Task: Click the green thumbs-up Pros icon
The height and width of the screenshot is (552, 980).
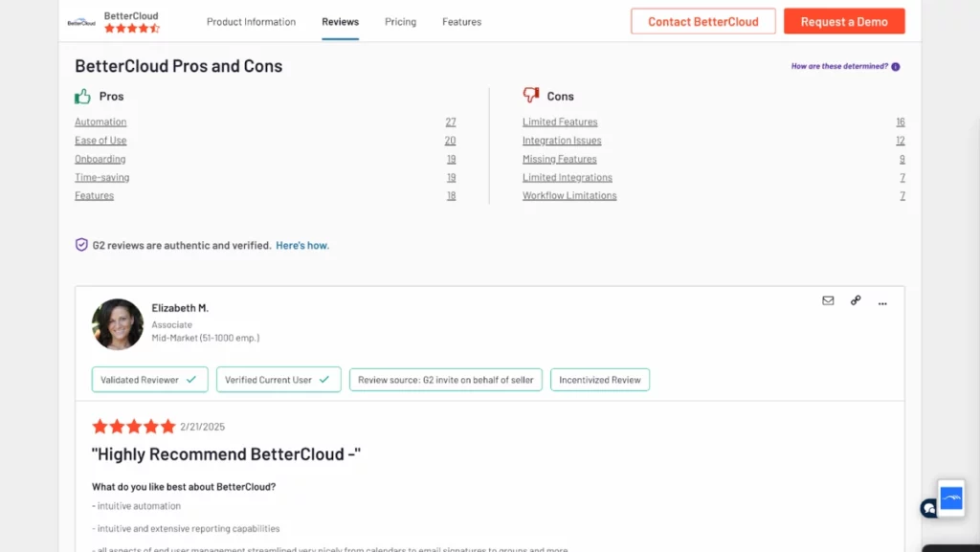Action: click(82, 97)
